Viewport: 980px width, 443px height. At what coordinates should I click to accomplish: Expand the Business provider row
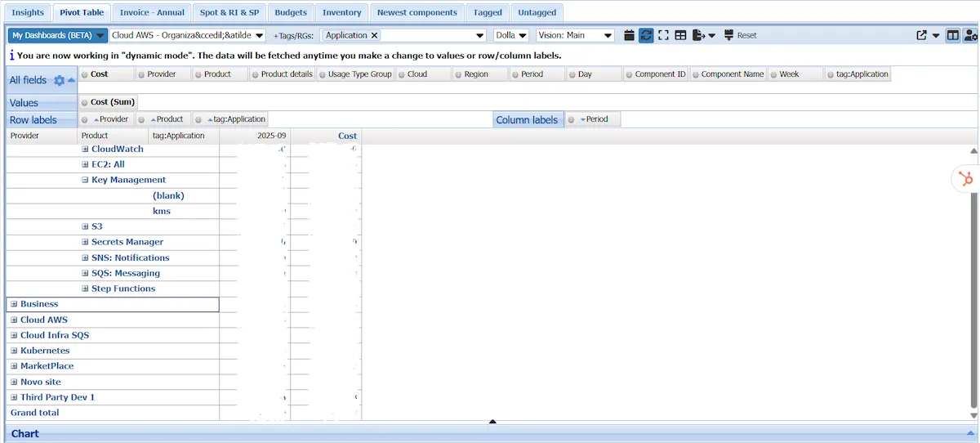(14, 304)
